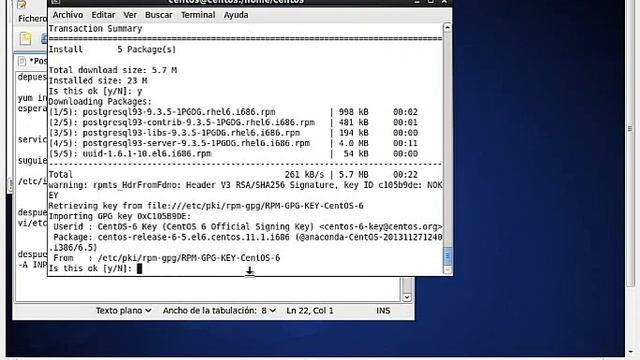
Task: Click terminal scrollbar down arrow
Action: (x=447, y=270)
